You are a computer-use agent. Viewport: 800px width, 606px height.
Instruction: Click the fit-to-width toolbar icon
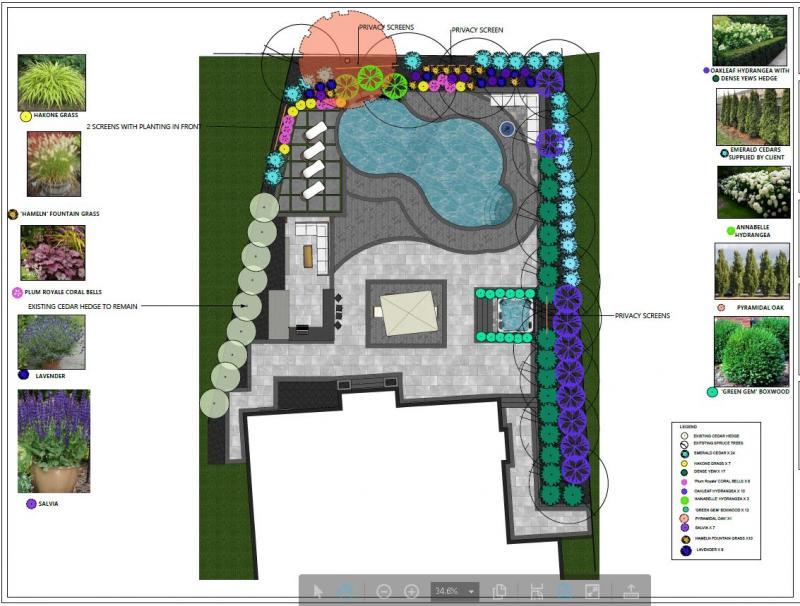537,591
